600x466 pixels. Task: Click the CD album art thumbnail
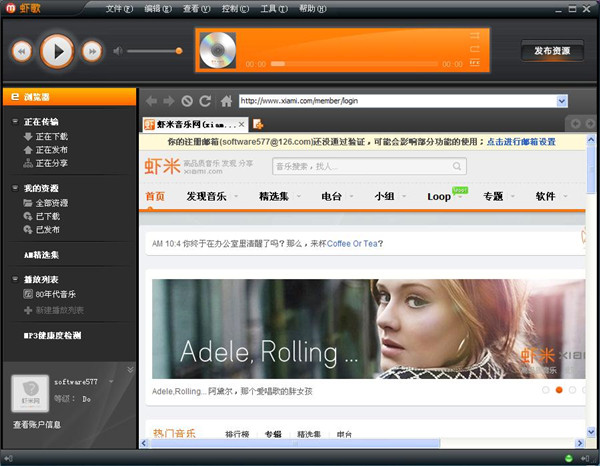(x=217, y=50)
